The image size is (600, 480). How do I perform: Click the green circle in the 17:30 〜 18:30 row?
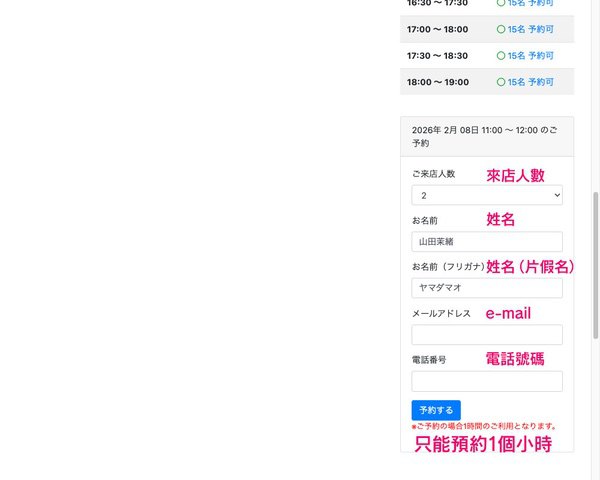[x=501, y=55]
